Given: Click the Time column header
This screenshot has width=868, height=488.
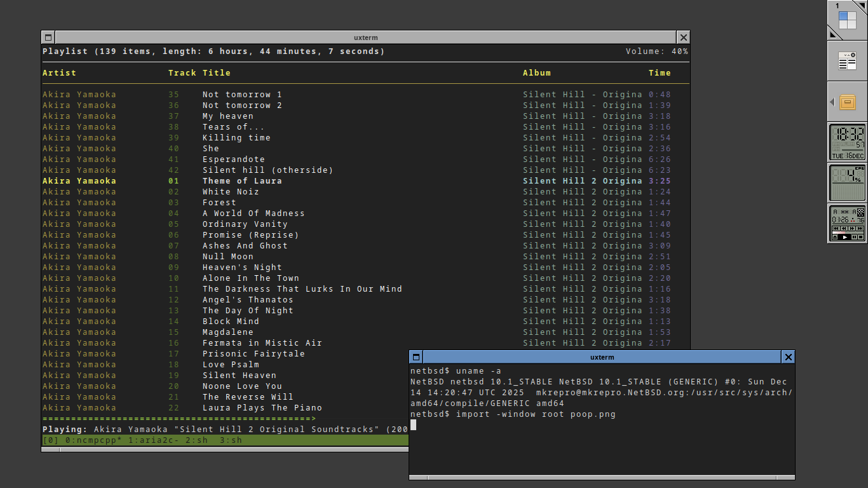Looking at the screenshot, I should coord(660,73).
